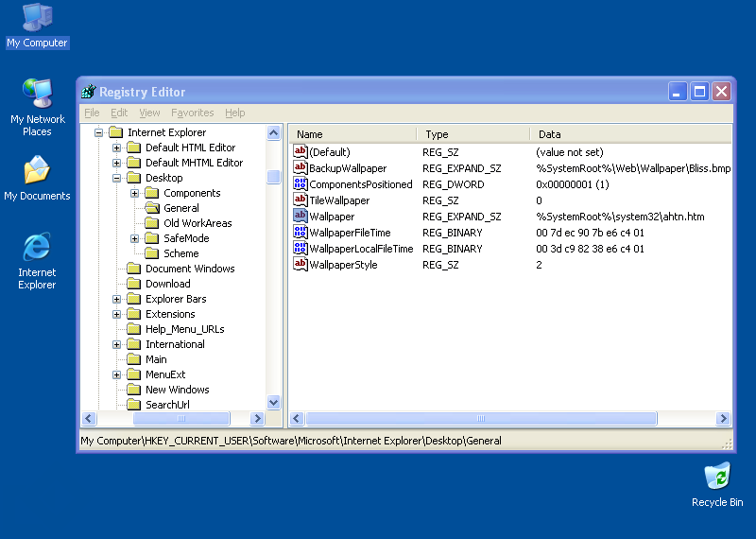
Task: Click the TileWallpaper value string icon
Action: tap(301, 200)
